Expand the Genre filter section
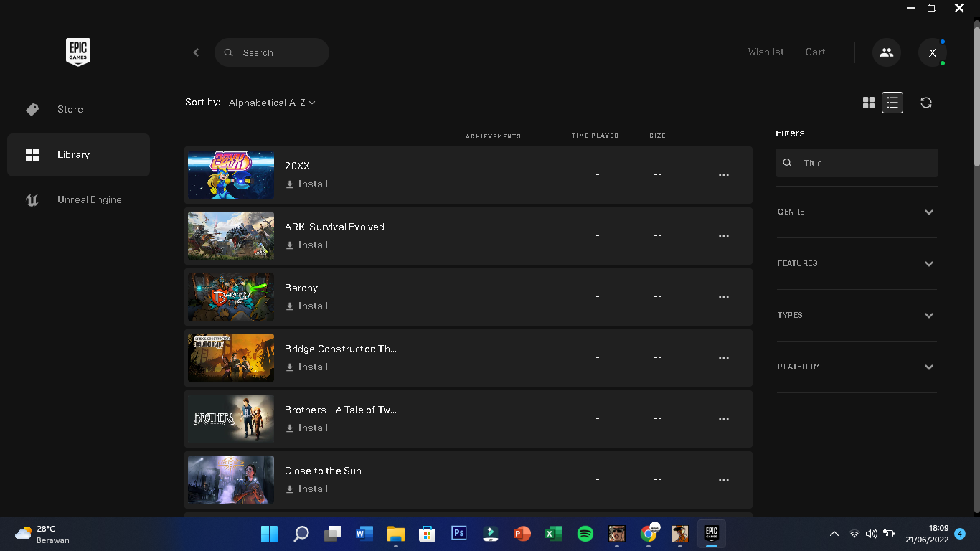 [x=857, y=212]
